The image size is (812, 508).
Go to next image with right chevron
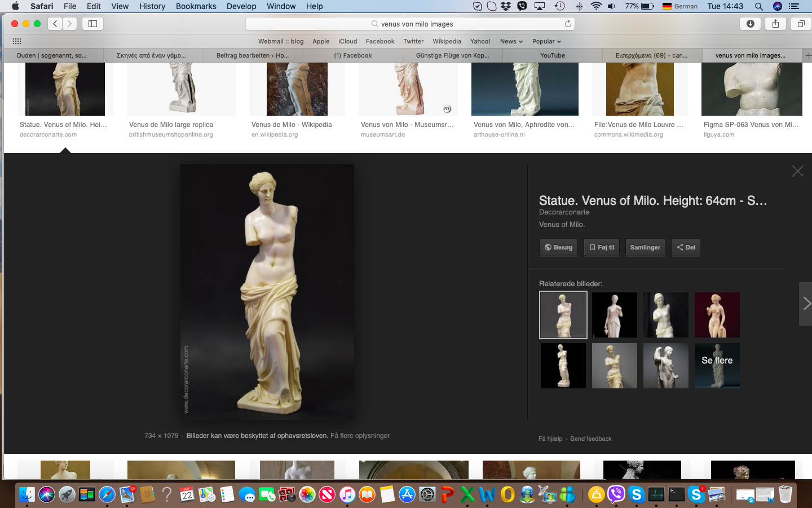pyautogui.click(x=806, y=304)
